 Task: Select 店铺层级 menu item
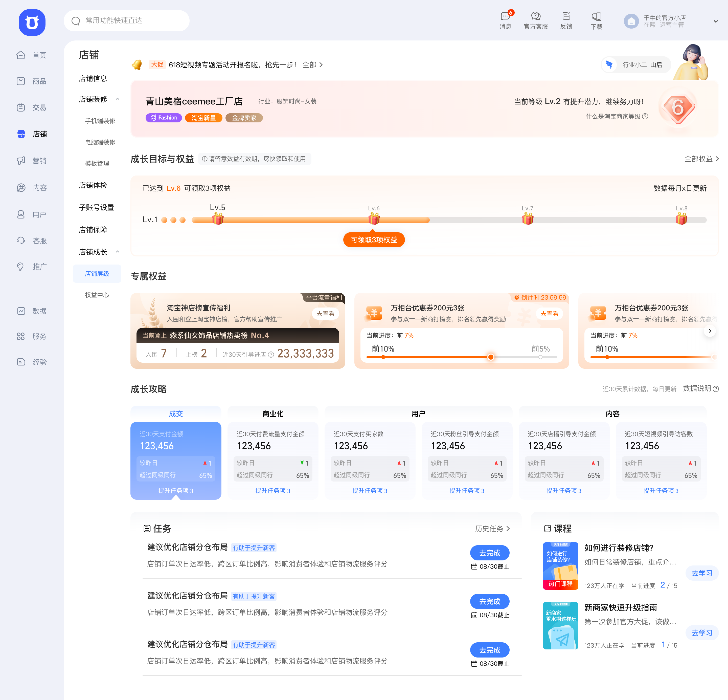point(97,273)
